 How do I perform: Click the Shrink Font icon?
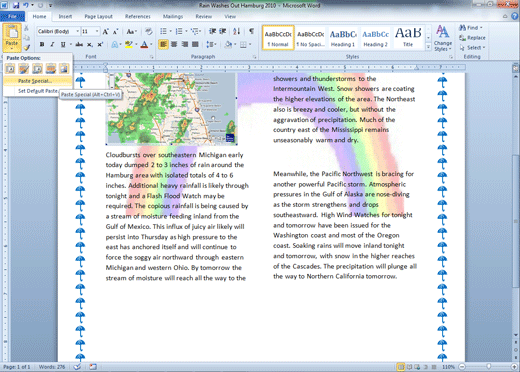click(115, 32)
